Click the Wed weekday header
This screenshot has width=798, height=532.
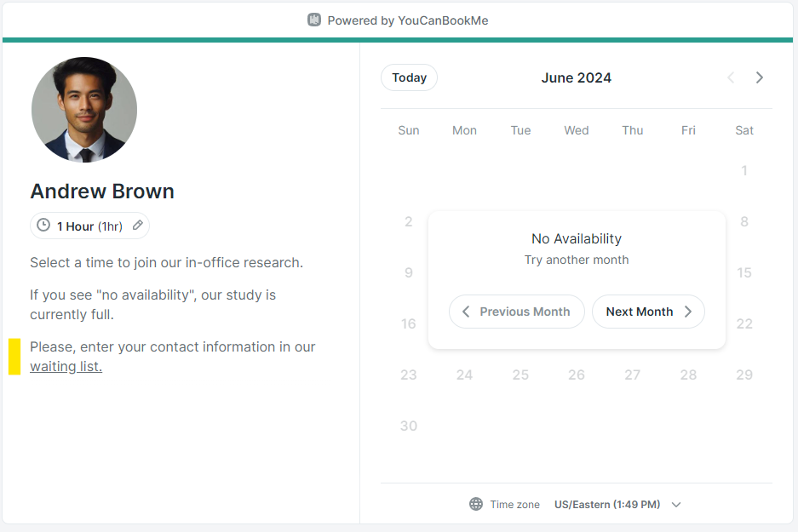[x=577, y=130]
